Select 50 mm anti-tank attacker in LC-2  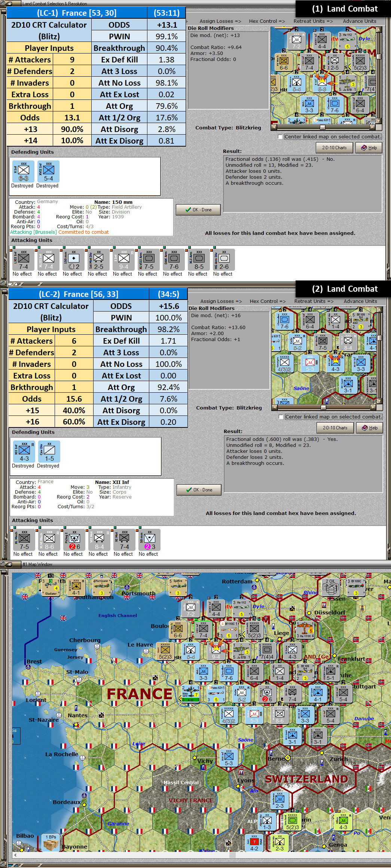149,539
